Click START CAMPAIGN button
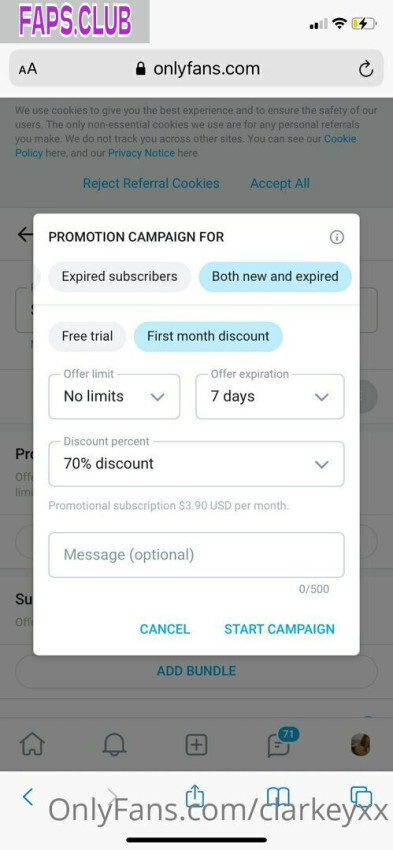Screen dimensions: 393x850 (x=279, y=629)
